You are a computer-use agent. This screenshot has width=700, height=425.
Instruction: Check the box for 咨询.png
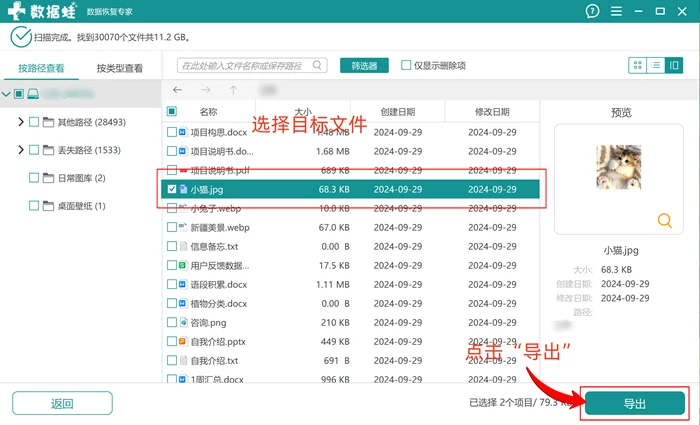(171, 322)
